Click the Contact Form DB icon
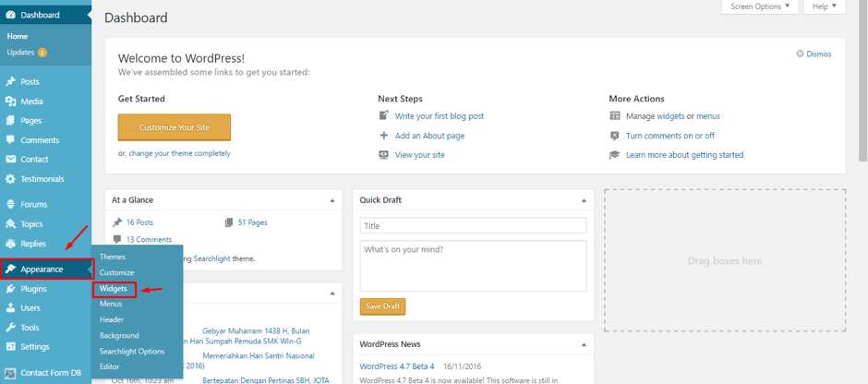Viewport: 868px width, 384px height. pyautogui.click(x=10, y=373)
